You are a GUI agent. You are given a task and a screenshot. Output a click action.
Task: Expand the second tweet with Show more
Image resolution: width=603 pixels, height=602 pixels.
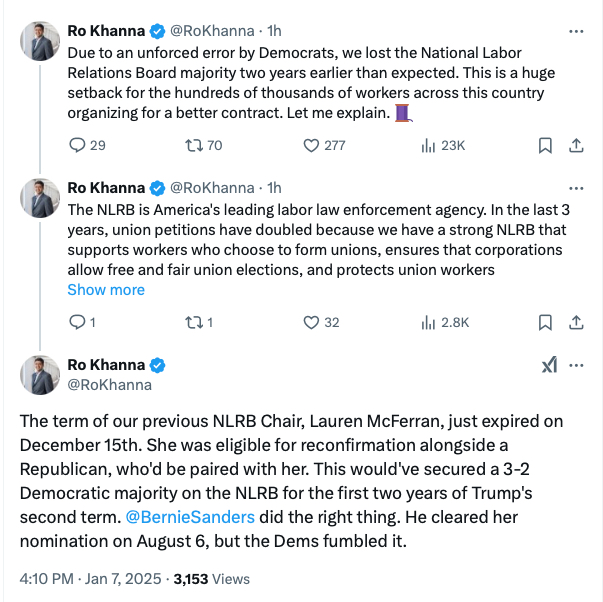coord(106,290)
